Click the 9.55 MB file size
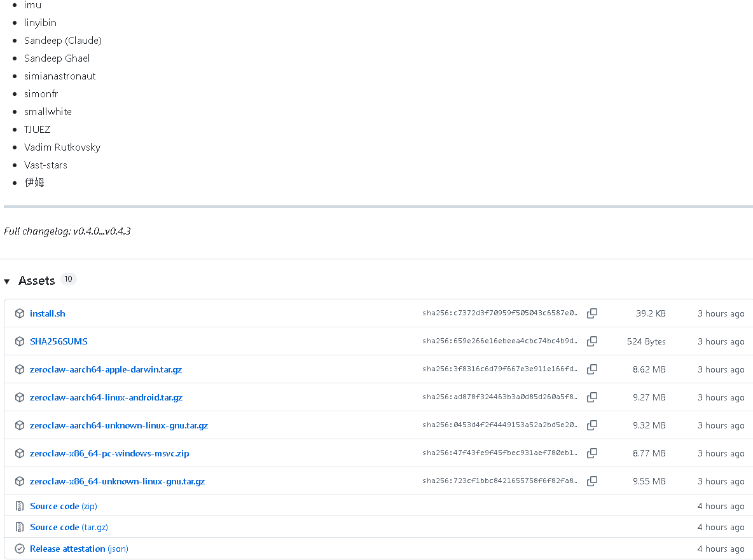The image size is (753, 560). pyautogui.click(x=649, y=481)
